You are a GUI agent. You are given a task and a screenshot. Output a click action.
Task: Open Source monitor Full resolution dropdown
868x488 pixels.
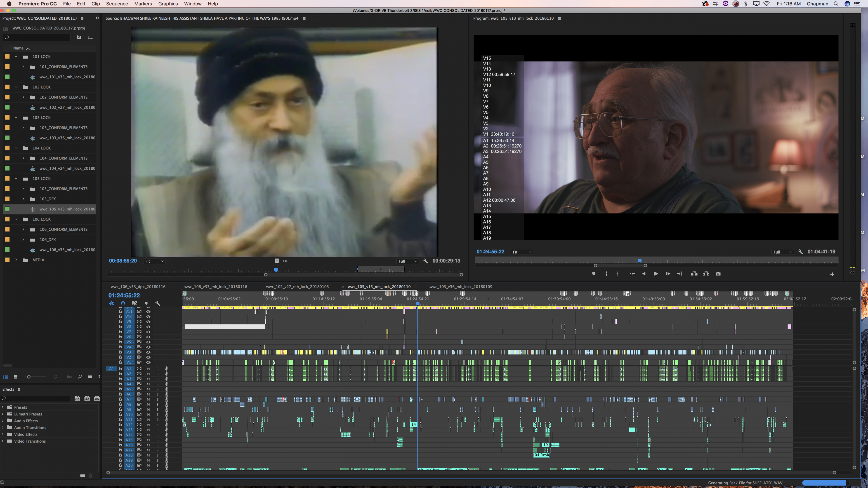(x=408, y=261)
